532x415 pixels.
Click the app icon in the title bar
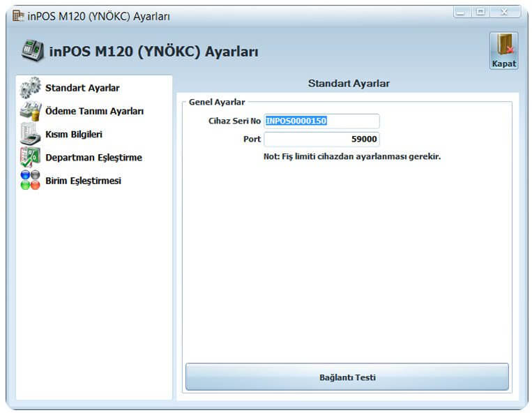18,15
